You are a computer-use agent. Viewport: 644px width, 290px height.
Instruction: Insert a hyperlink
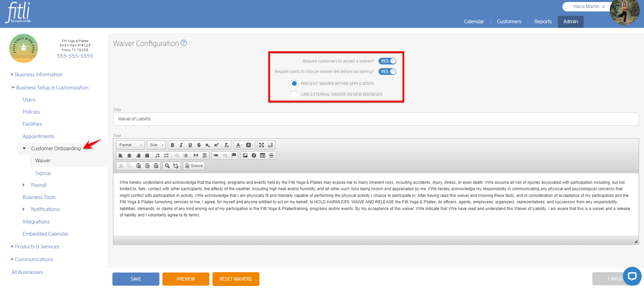[216, 156]
